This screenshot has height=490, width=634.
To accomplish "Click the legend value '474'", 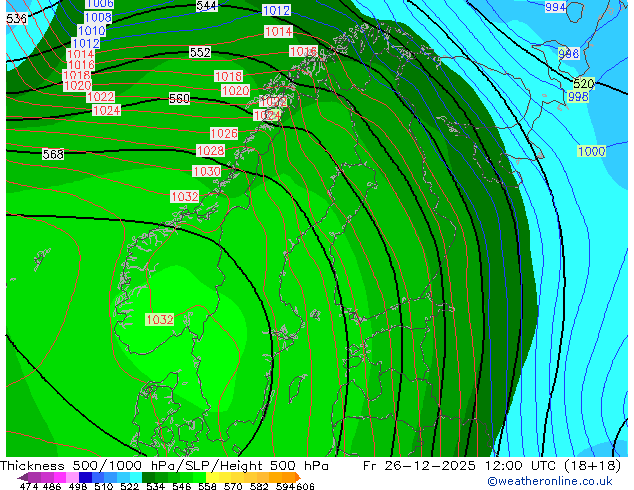I will click(29, 486).
